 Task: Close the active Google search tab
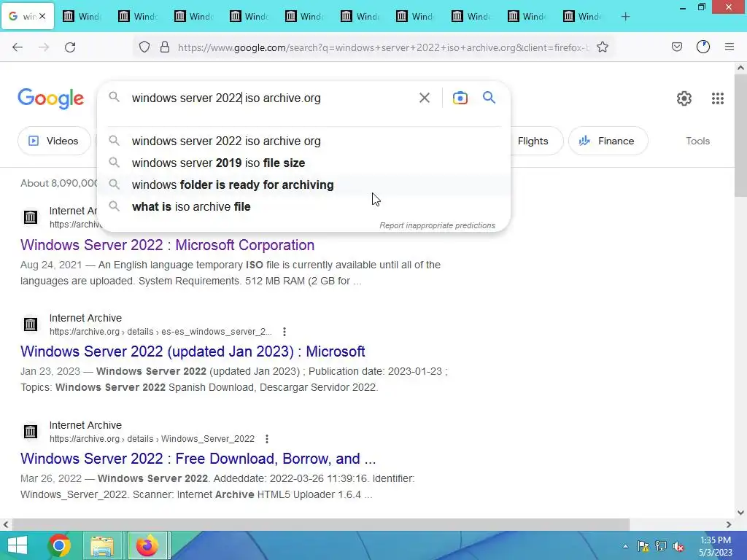42,16
